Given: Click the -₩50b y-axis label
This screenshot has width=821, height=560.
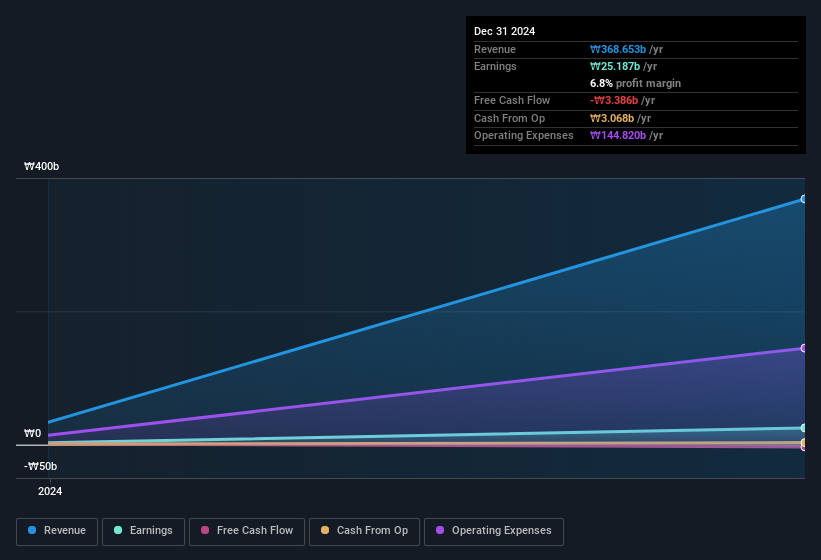Looking at the screenshot, I should tap(40, 466).
